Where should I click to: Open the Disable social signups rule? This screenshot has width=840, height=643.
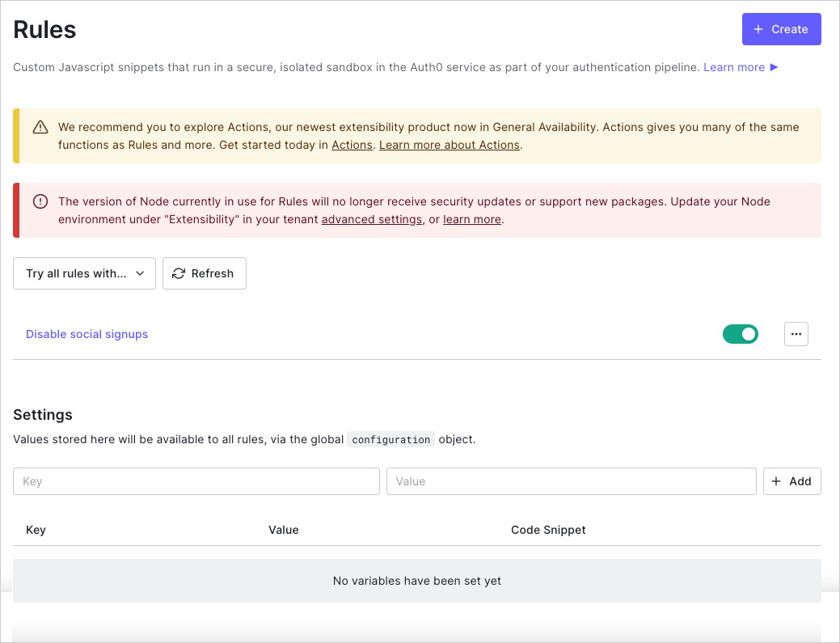pyautogui.click(x=87, y=334)
